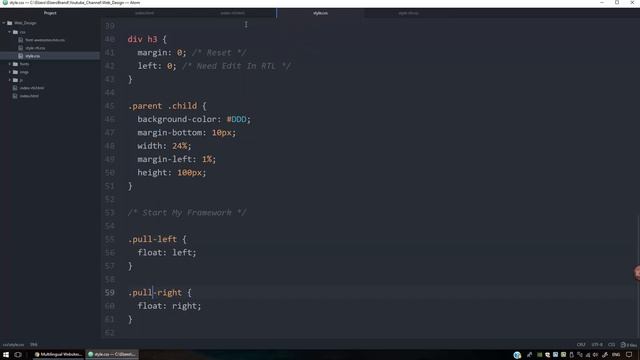This screenshot has height=360, width=640.
Task: Place cursor on line 55 .pull-left selector
Action: pyautogui.click(x=152, y=239)
